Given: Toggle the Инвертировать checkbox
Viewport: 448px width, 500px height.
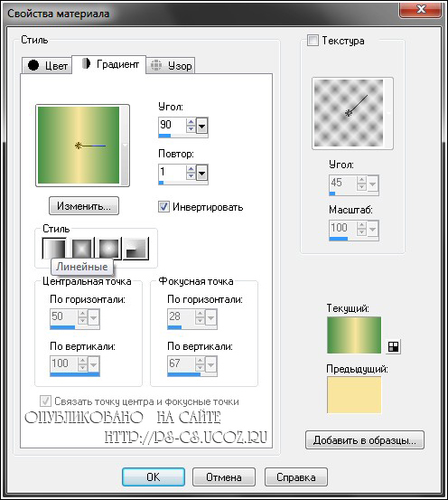Looking at the screenshot, I should [163, 207].
